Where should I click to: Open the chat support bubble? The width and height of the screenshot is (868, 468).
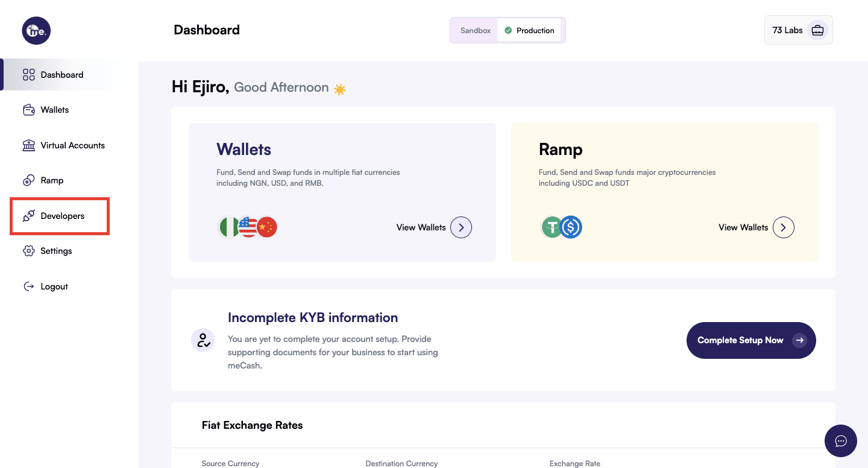840,441
